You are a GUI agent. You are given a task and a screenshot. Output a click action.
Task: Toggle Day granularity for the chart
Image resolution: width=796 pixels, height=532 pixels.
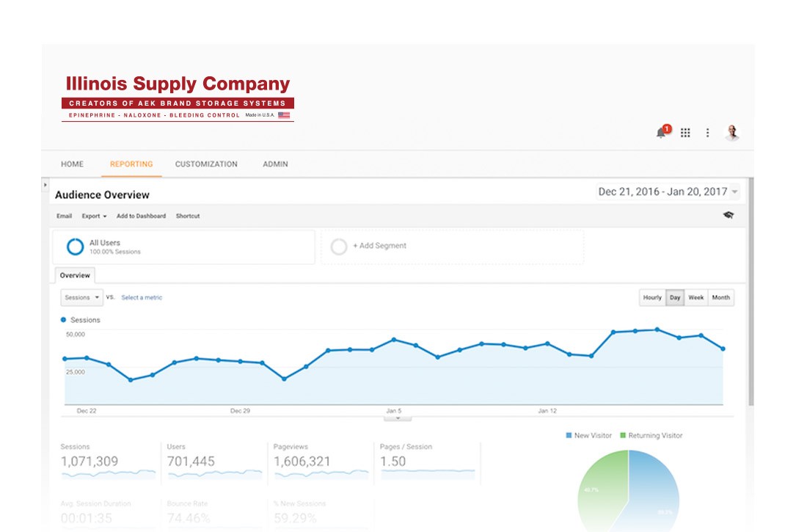pyautogui.click(x=673, y=297)
